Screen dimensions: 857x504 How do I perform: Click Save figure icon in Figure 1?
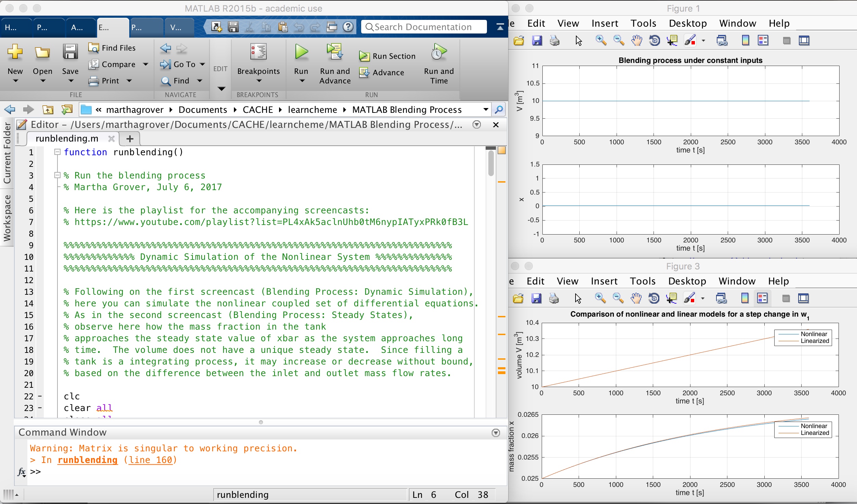tap(537, 41)
